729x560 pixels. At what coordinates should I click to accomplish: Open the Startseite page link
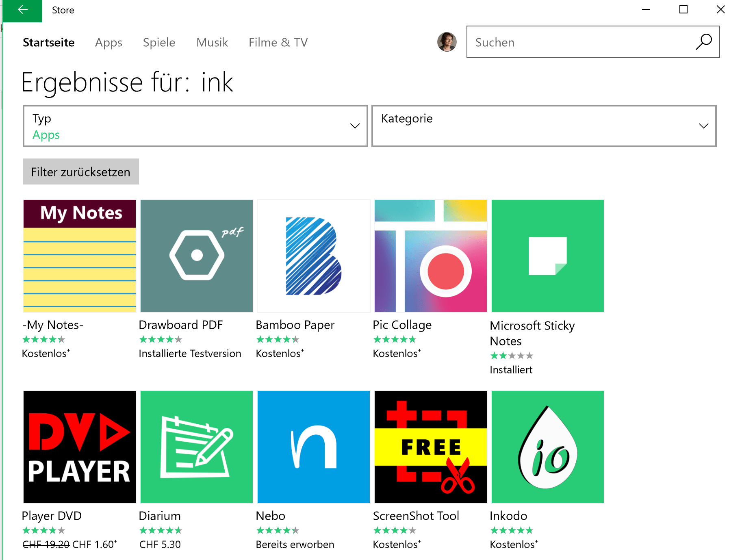48,42
